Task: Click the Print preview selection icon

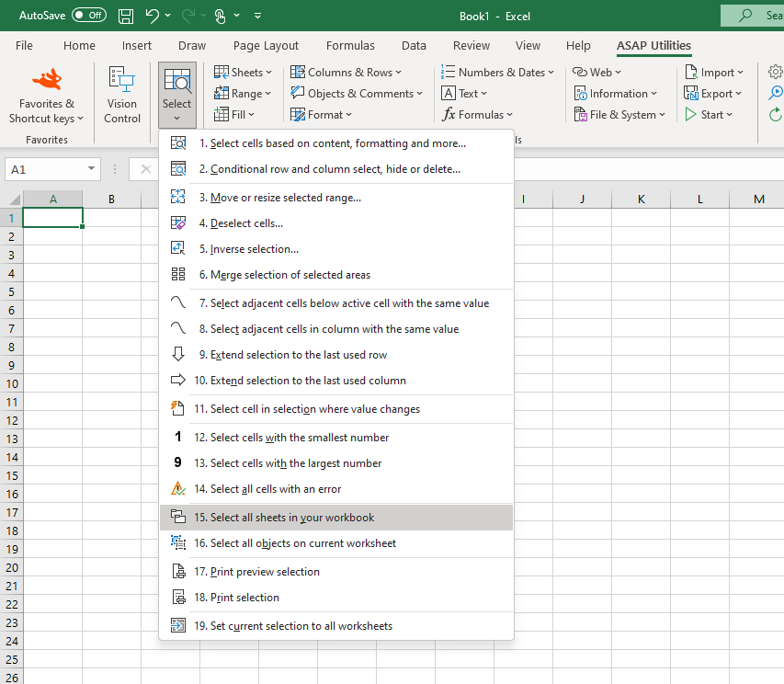Action: pos(178,572)
